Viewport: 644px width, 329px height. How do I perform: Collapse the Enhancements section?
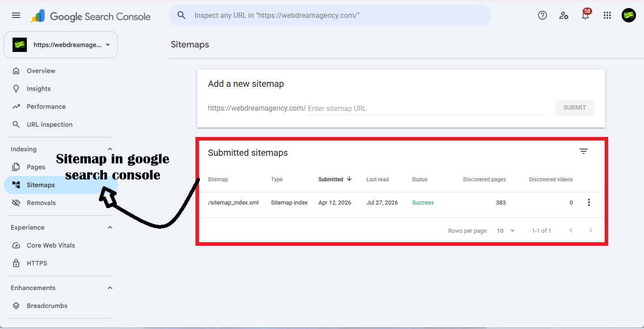(110, 288)
